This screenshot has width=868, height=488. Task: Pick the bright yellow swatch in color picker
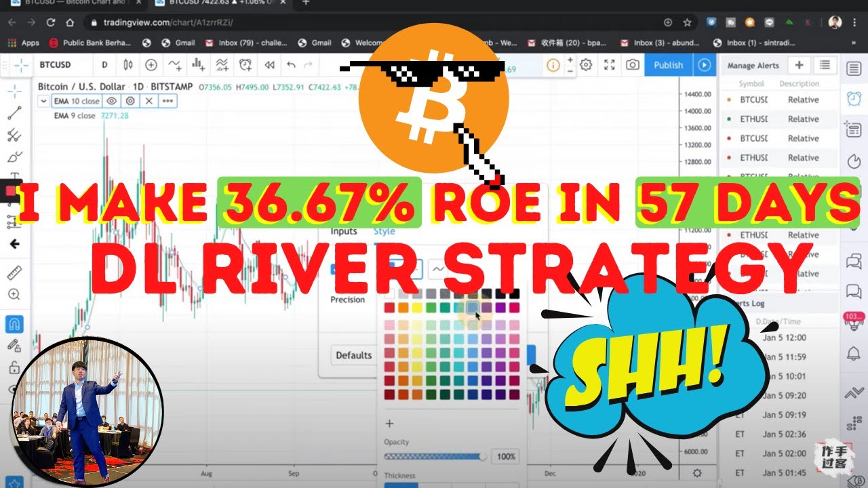pyautogui.click(x=418, y=308)
